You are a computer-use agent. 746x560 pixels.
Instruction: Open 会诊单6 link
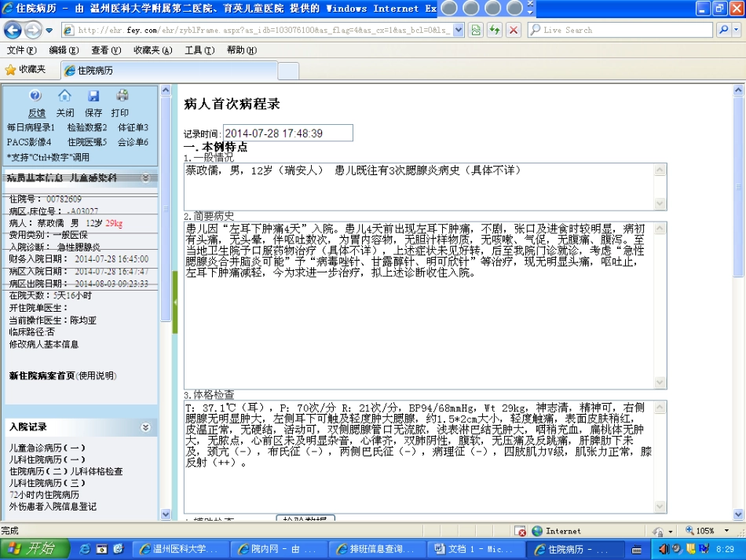click(x=133, y=142)
